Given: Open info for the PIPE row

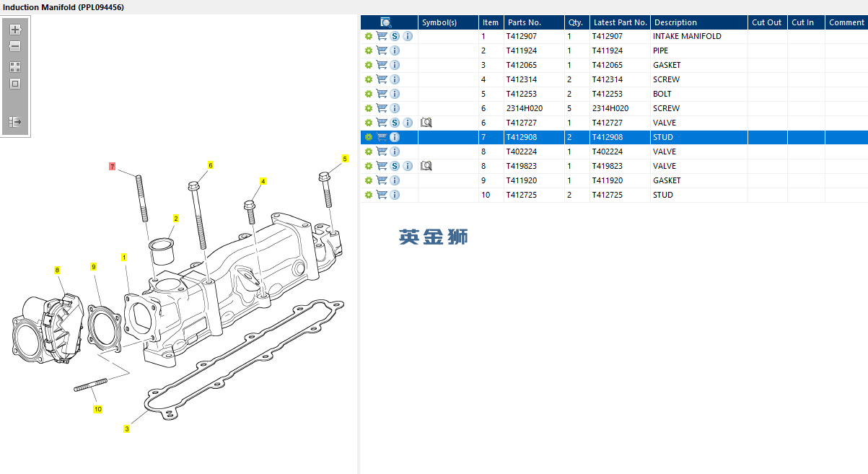Looking at the screenshot, I should [x=395, y=51].
